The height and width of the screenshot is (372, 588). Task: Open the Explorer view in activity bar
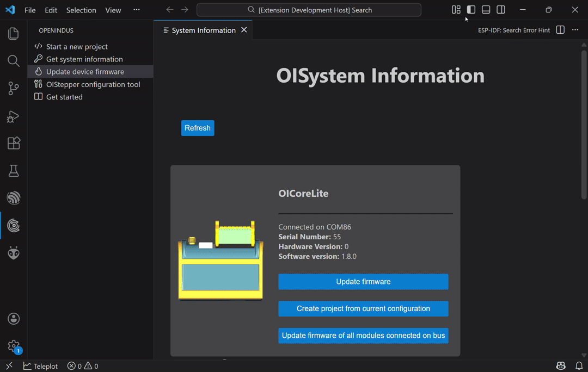click(x=14, y=34)
